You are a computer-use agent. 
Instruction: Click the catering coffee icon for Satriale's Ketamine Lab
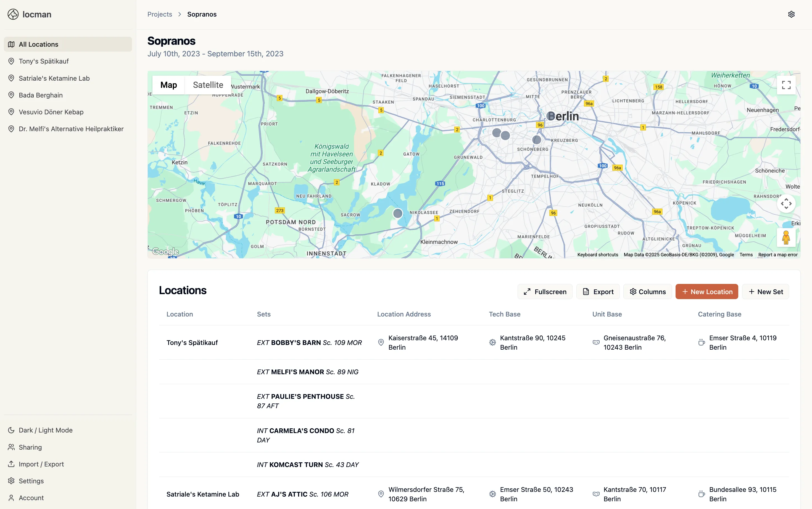pos(702,494)
